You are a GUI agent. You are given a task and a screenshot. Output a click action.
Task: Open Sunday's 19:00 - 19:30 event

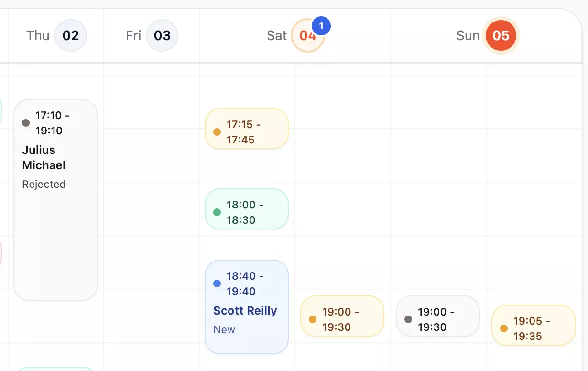pos(438,316)
